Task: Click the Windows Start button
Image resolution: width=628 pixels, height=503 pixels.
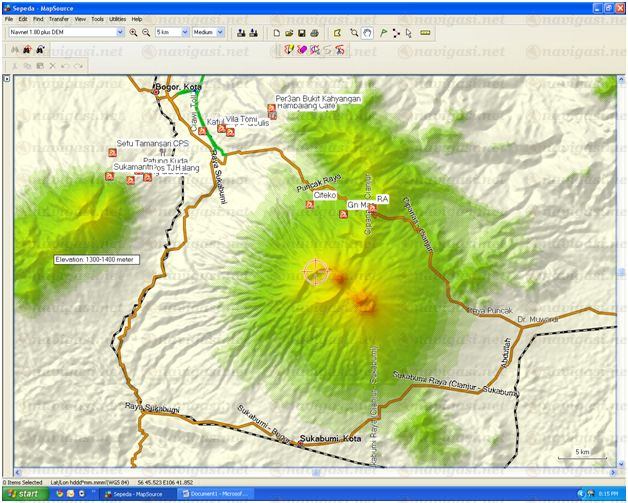Action: click(x=22, y=494)
